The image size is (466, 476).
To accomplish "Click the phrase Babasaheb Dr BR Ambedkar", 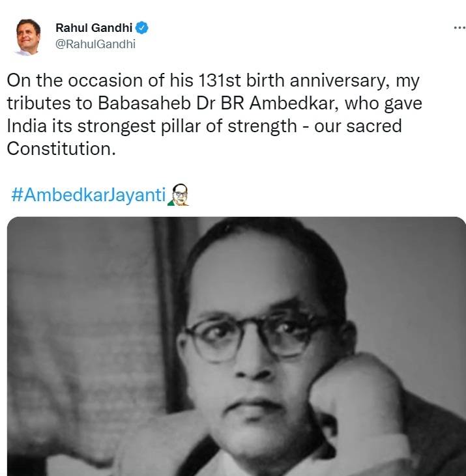I will [x=218, y=104].
